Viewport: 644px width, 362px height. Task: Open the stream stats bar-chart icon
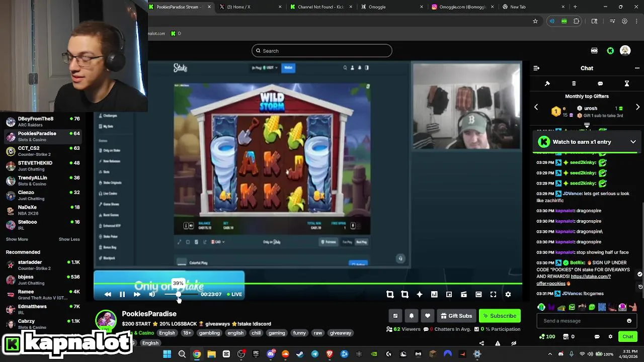coord(434,295)
